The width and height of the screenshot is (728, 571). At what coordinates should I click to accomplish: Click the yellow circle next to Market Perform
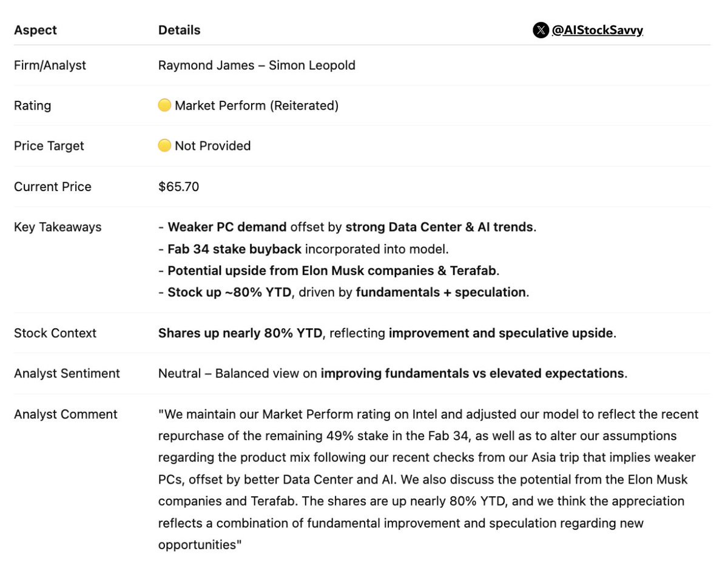pyautogui.click(x=164, y=106)
